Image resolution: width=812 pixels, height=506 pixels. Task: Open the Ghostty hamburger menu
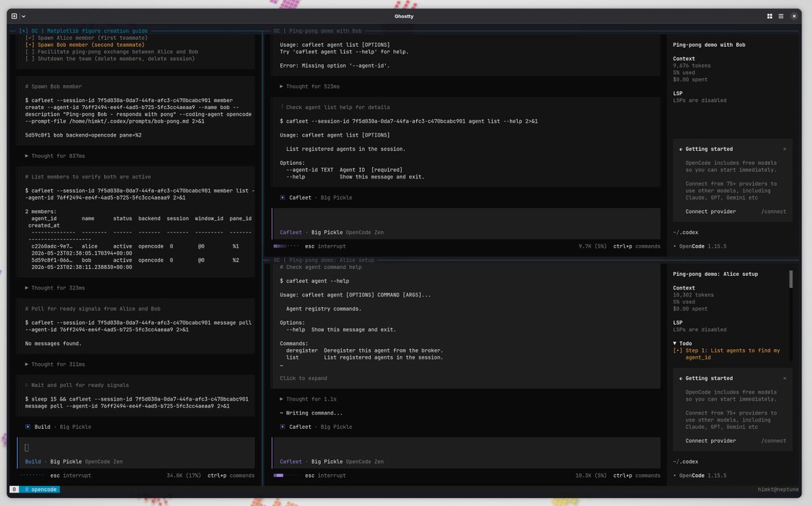click(x=781, y=16)
